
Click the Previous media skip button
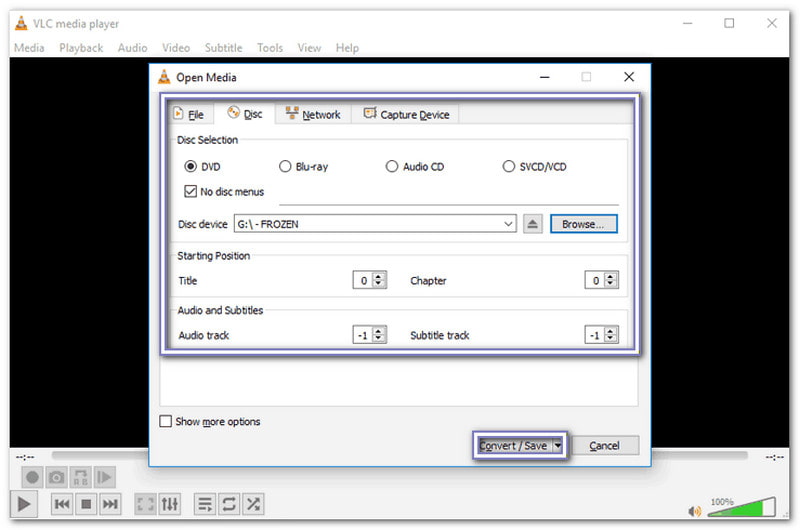click(x=62, y=504)
